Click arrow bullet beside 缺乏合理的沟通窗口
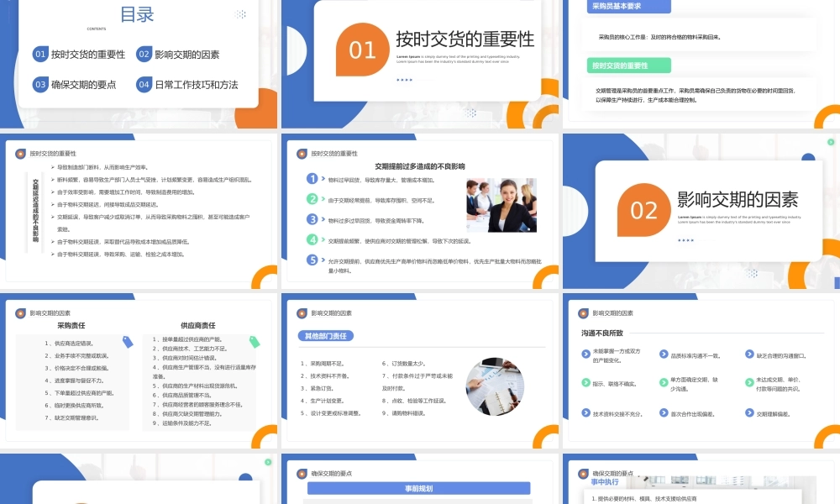 (749, 354)
